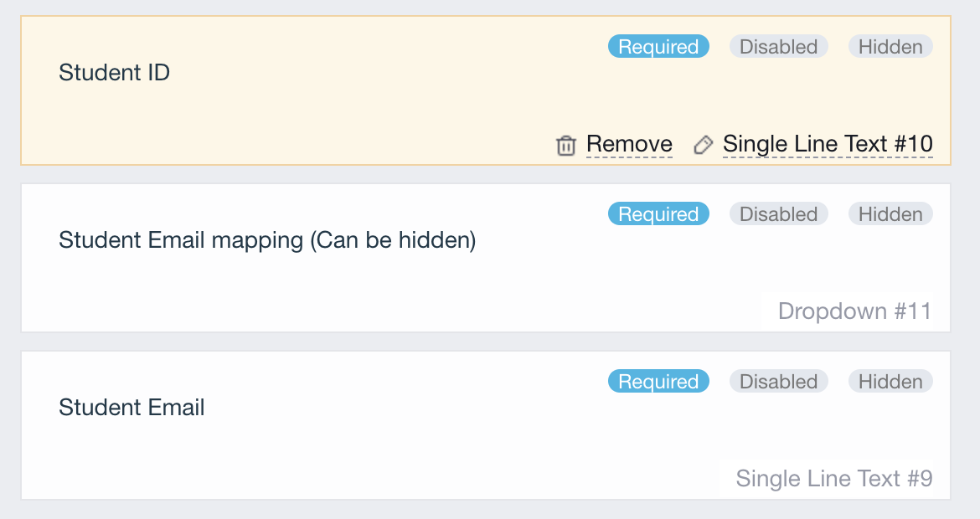Viewport: 980px width, 519px height.
Task: Toggle Disabled on the Student Email field
Action: [x=778, y=382]
